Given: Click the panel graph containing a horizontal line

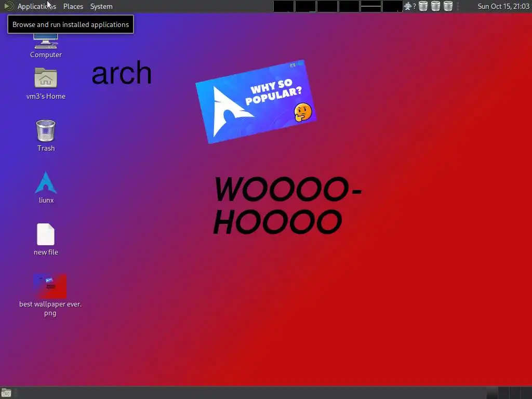Looking at the screenshot, I should coord(370,6).
